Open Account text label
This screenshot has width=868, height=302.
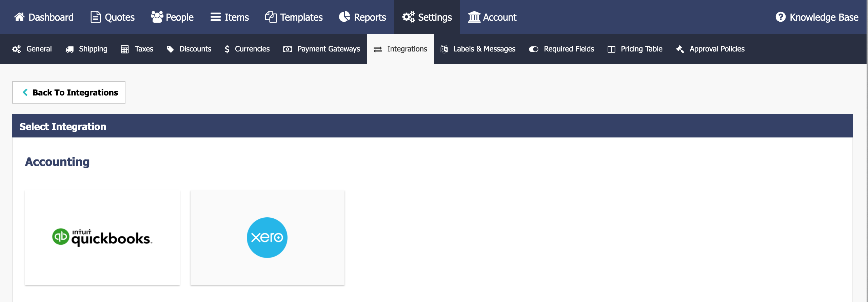(x=500, y=17)
